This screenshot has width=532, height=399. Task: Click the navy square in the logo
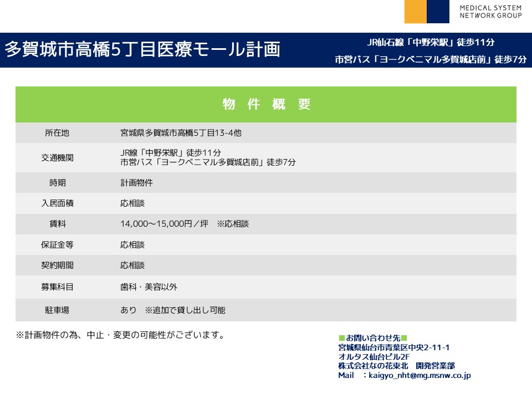(x=438, y=12)
